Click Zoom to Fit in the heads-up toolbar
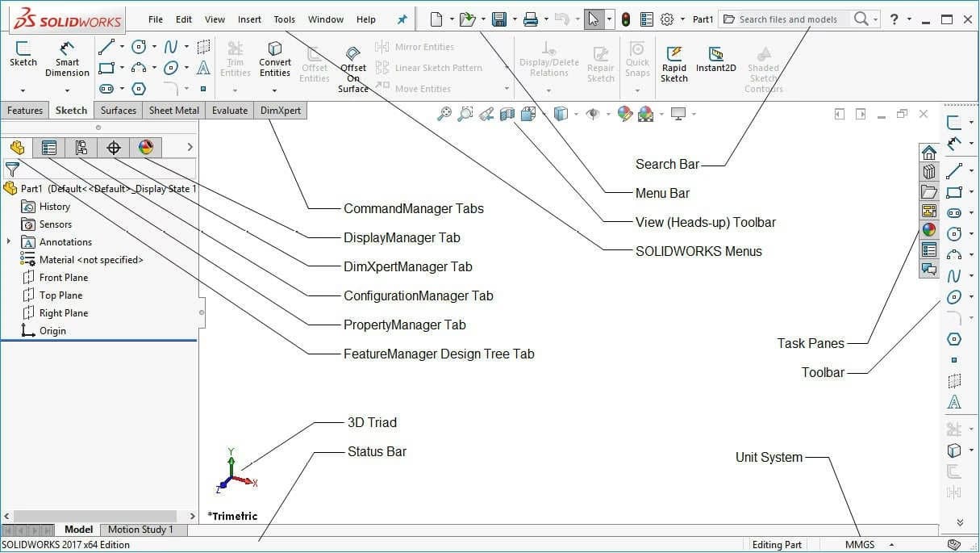The image size is (980, 553). (444, 114)
